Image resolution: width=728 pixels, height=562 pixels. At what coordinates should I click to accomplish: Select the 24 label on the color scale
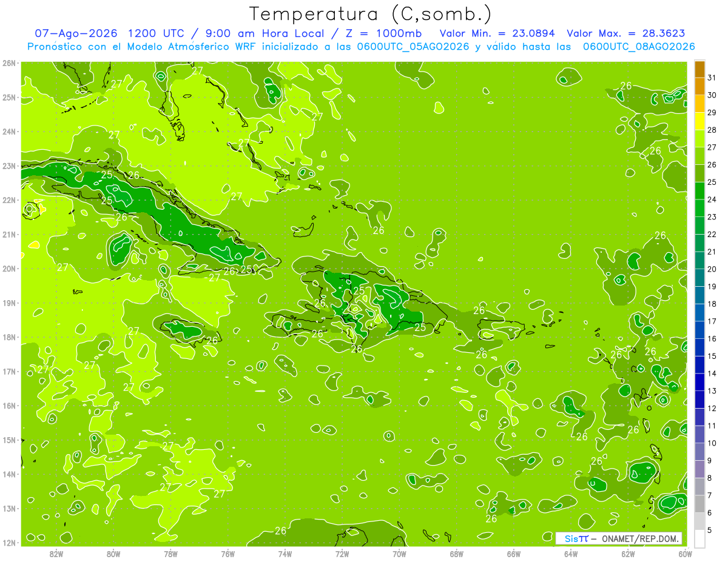tap(712, 199)
